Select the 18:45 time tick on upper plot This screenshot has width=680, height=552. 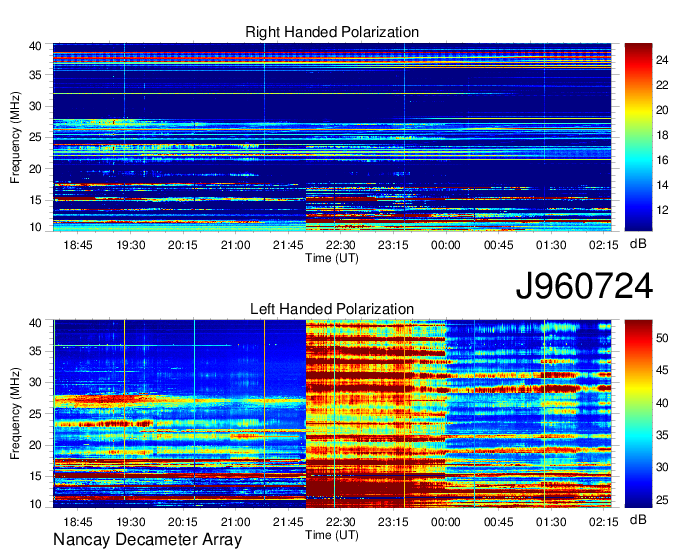[78, 245]
